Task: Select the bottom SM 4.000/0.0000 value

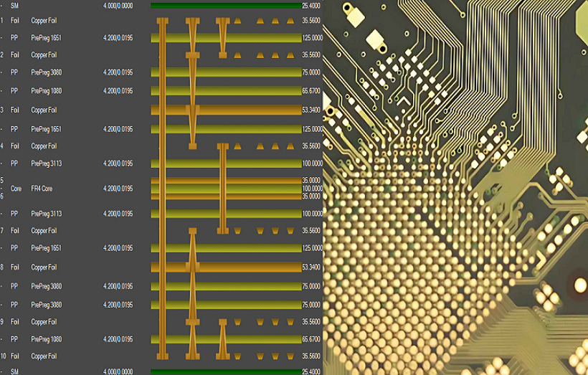Action: click(118, 371)
